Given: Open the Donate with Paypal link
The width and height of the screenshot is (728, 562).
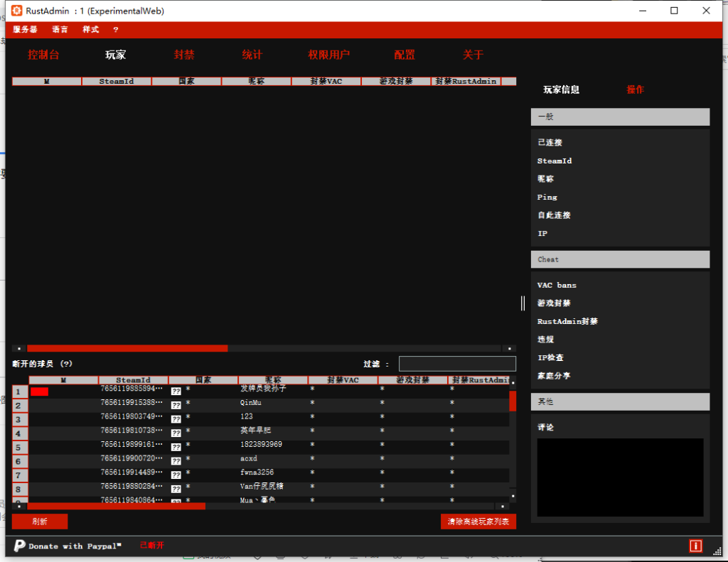Looking at the screenshot, I should [x=74, y=546].
